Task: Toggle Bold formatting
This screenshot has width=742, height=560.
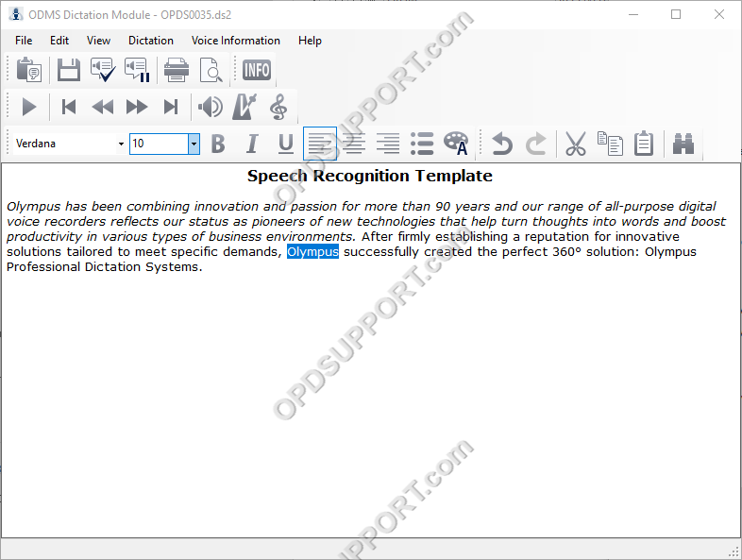Action: tap(218, 144)
